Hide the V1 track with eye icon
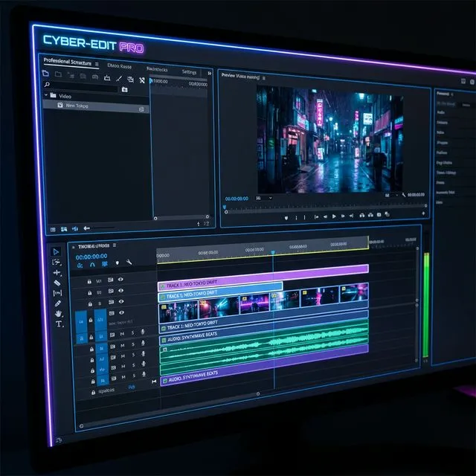 pyautogui.click(x=120, y=280)
